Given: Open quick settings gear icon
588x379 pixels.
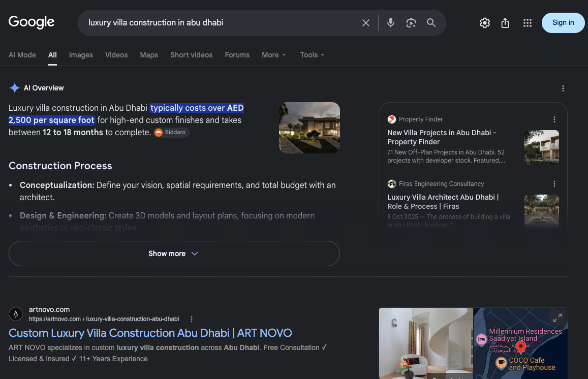Looking at the screenshot, I should coord(484,23).
